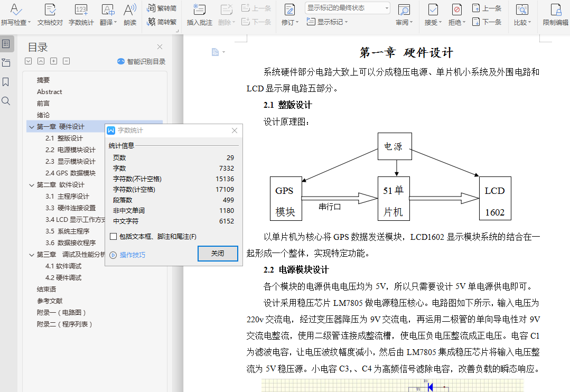Collapse the 第三章 调试及性能分析 tree node
Screen dimensions: 570x392
click(x=32, y=255)
